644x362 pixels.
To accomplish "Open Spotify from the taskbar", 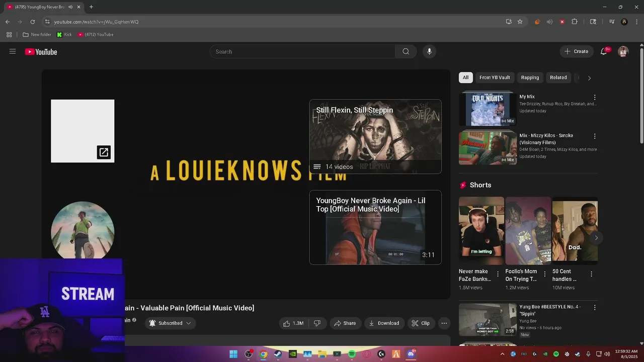I will [352, 354].
